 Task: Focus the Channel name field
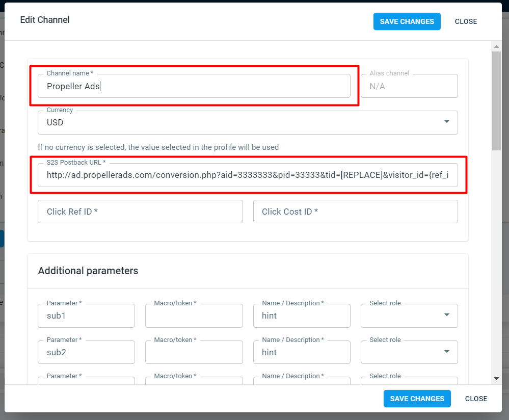point(194,86)
